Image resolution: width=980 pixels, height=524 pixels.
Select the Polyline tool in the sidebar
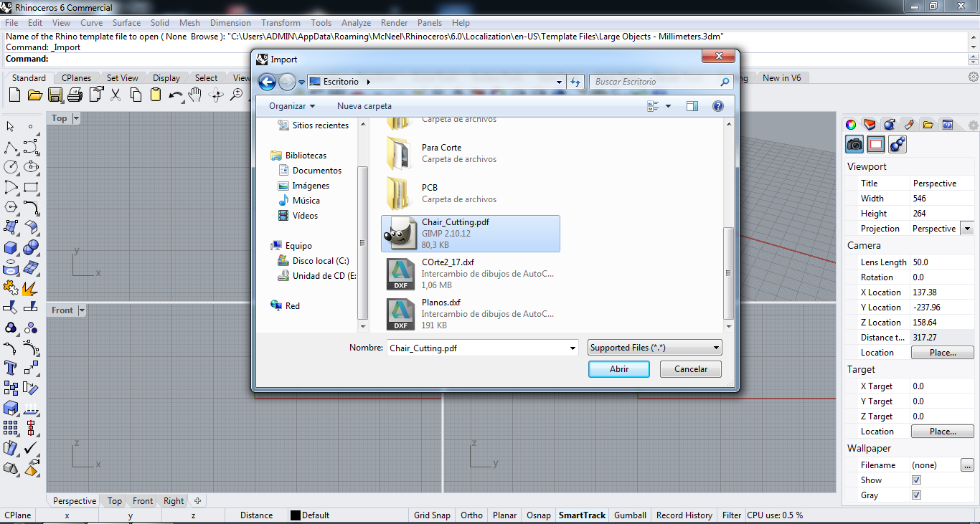click(11, 148)
